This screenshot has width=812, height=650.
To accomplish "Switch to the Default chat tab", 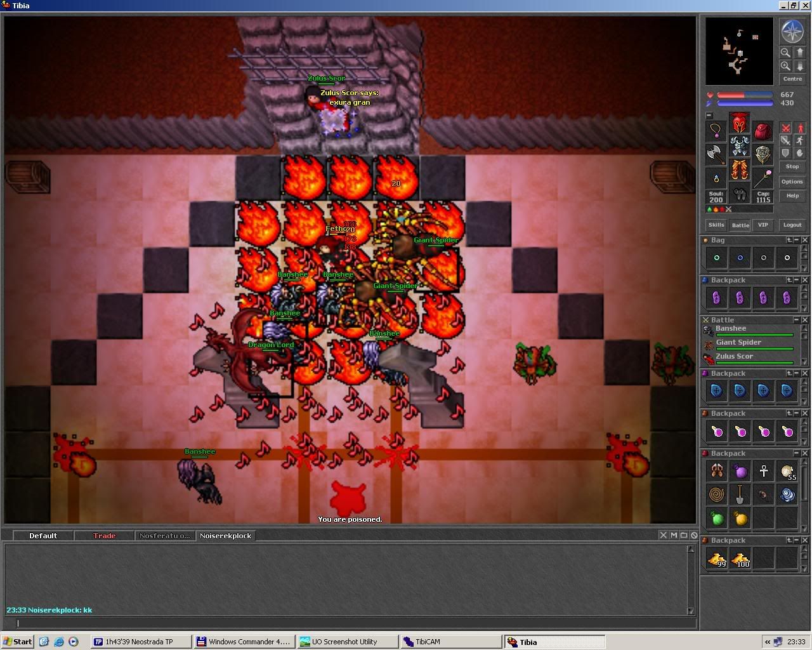I will (43, 536).
